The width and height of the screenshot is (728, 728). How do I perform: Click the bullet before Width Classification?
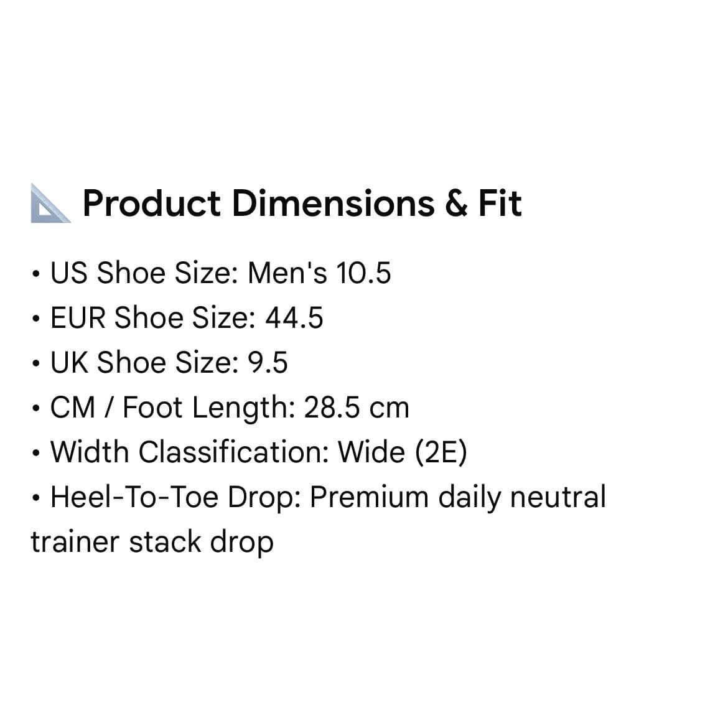[35, 453]
